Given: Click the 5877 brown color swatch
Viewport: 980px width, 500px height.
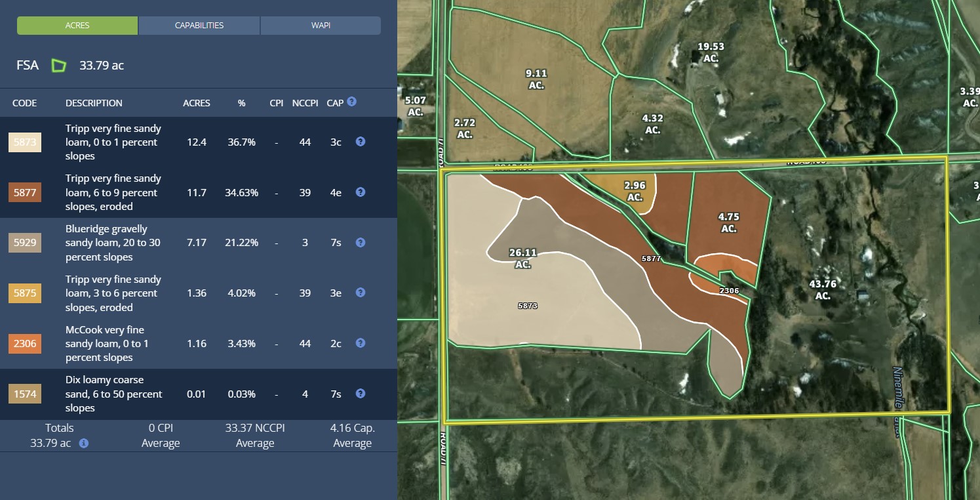Looking at the screenshot, I should point(25,192).
